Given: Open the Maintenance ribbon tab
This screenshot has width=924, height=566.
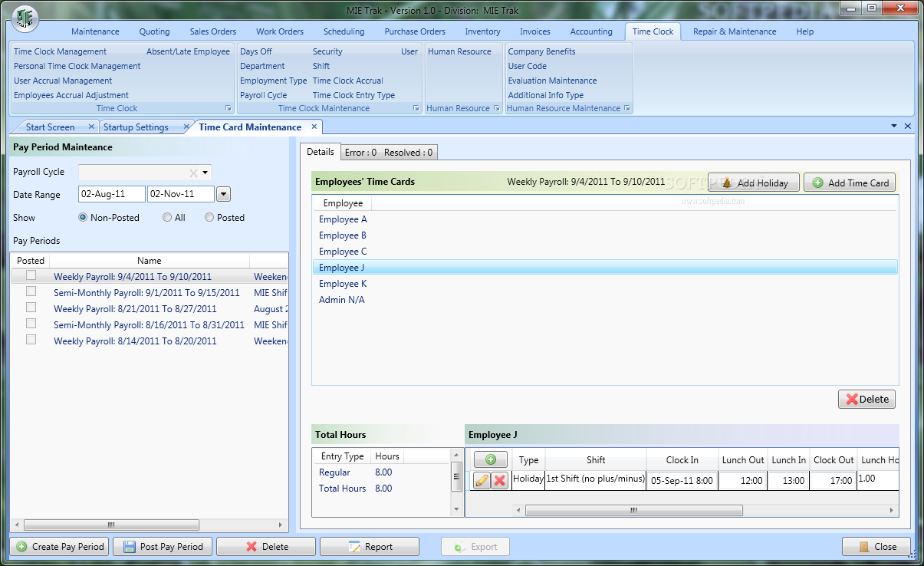Looking at the screenshot, I should pyautogui.click(x=95, y=31).
